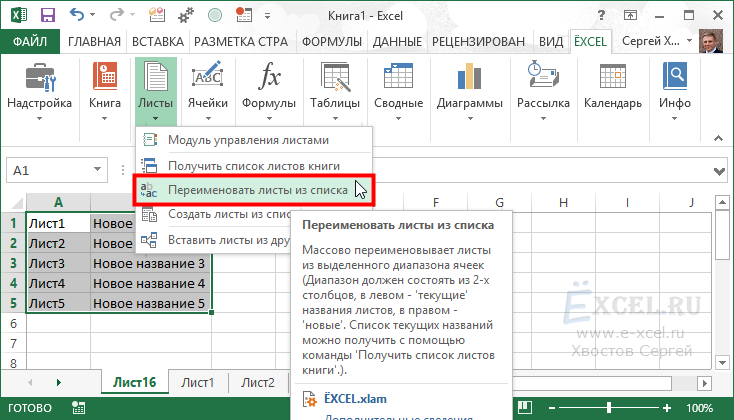Click the zoom slider handle
The image size is (734, 420).
609,407
